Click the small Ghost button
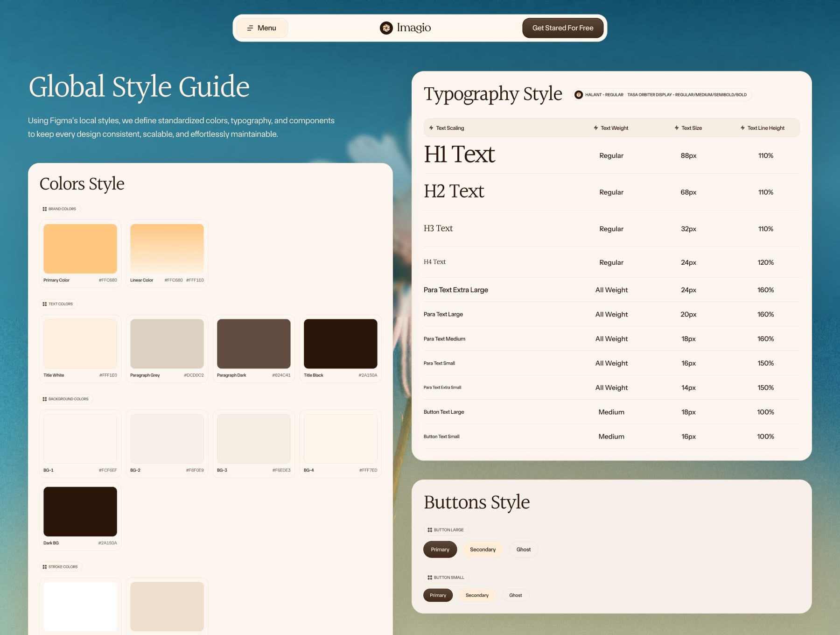Screen dimensions: 840x635 [516, 595]
